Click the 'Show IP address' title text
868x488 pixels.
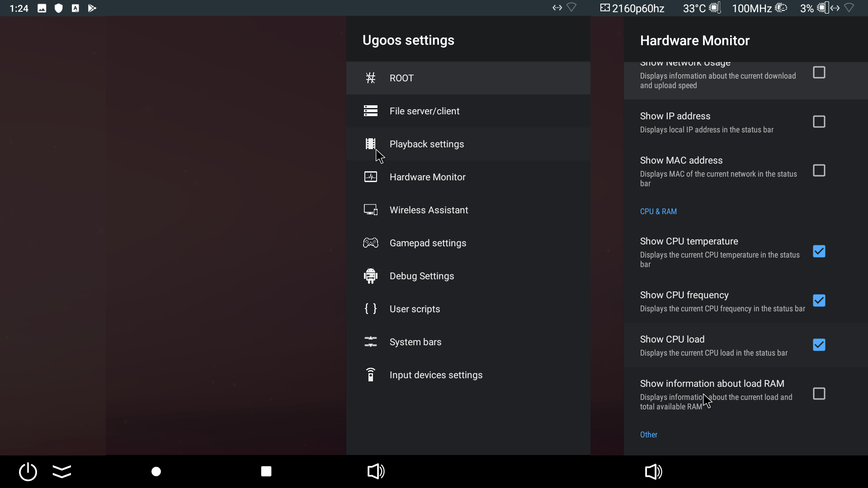[675, 116]
